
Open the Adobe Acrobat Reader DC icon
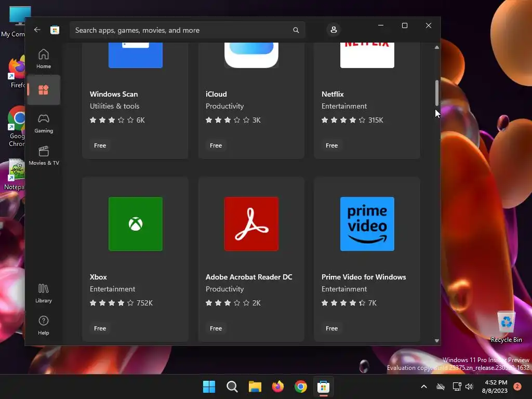point(251,224)
